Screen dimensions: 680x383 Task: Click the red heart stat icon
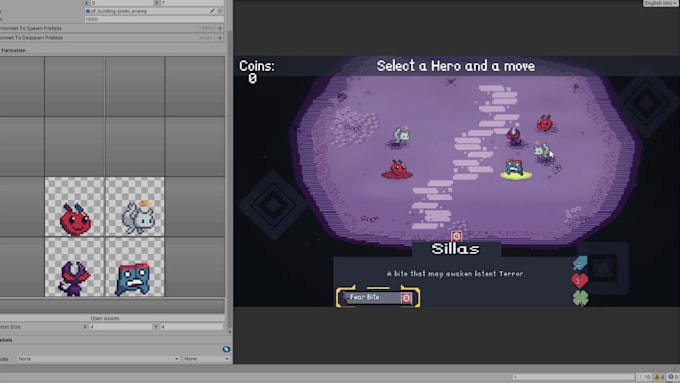[x=580, y=281]
